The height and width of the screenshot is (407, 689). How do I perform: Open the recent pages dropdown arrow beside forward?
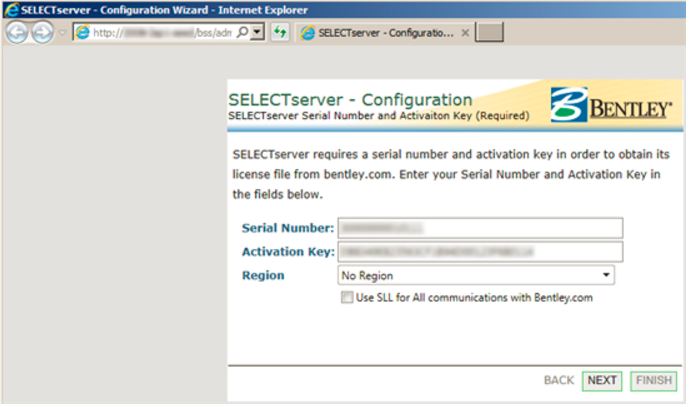[62, 33]
